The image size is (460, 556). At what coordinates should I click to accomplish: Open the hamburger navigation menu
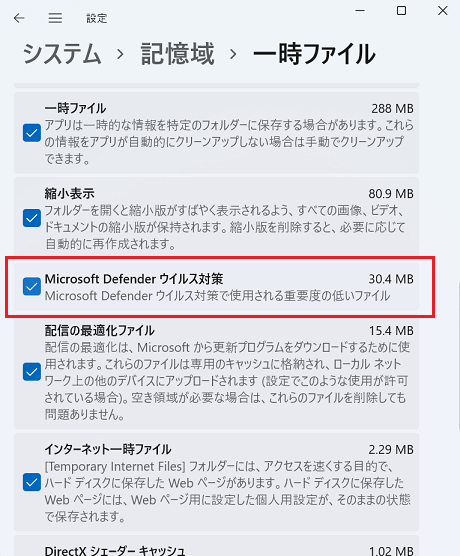[x=55, y=18]
